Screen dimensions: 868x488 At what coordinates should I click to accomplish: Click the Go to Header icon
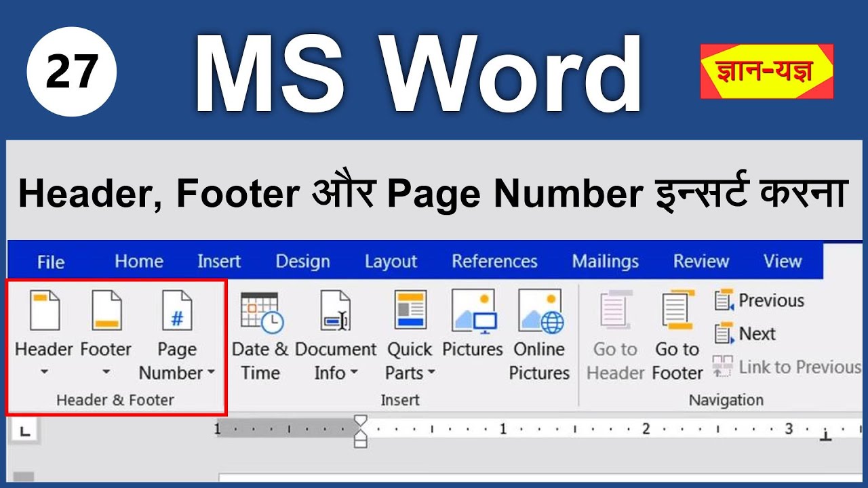click(x=616, y=310)
